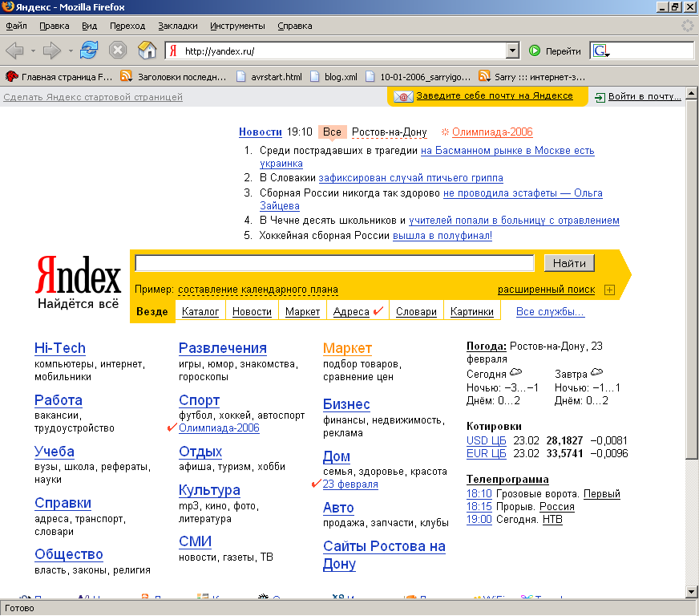Click the Найти search button
Image resolution: width=699 pixels, height=616 pixels.
click(569, 263)
